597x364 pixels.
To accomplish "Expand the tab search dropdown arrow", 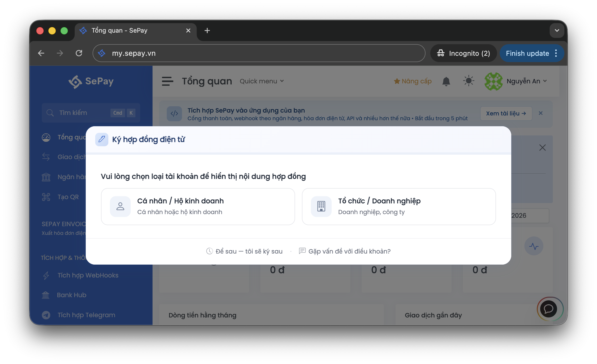I will tap(557, 31).
